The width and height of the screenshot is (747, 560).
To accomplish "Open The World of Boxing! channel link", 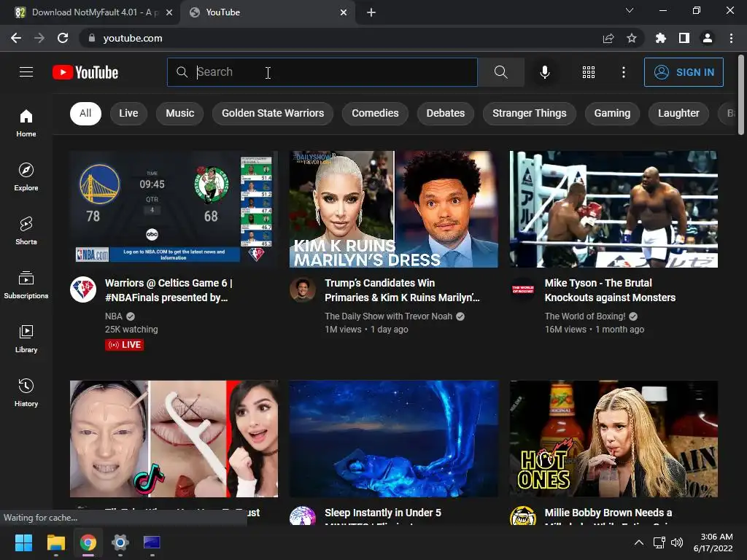I will [585, 316].
